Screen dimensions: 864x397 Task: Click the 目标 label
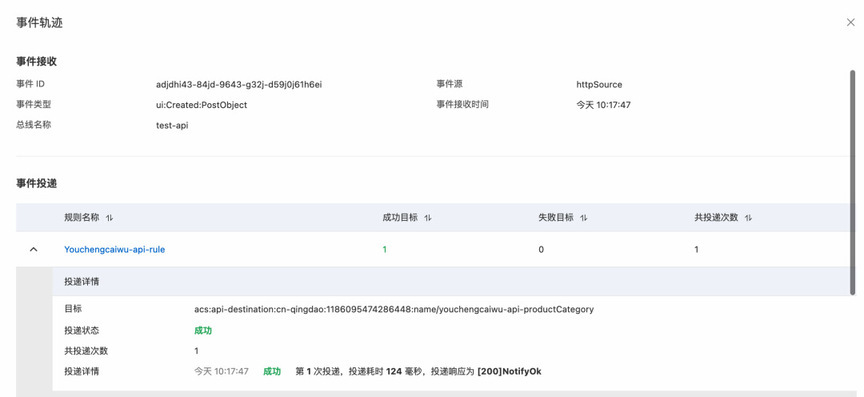[73, 309]
